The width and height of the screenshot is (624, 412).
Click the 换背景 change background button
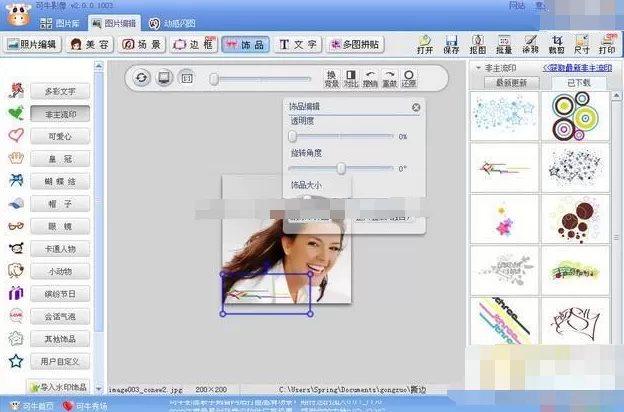pyautogui.click(x=332, y=79)
